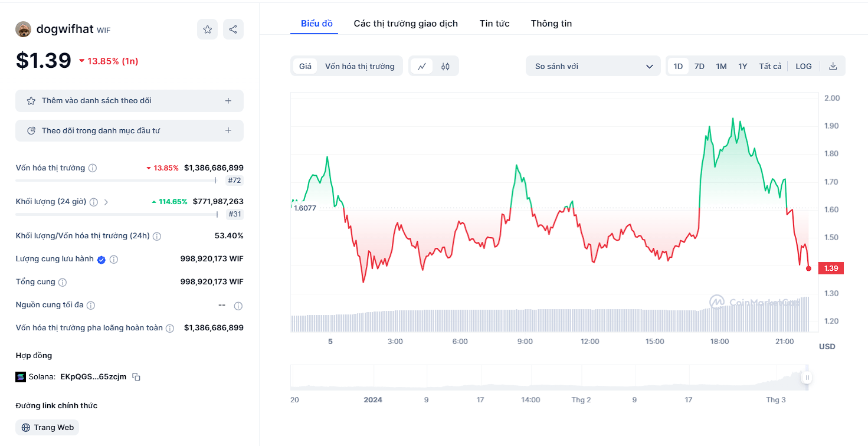The image size is (868, 446).
Task: Copy the Solana contract address
Action: click(136, 377)
